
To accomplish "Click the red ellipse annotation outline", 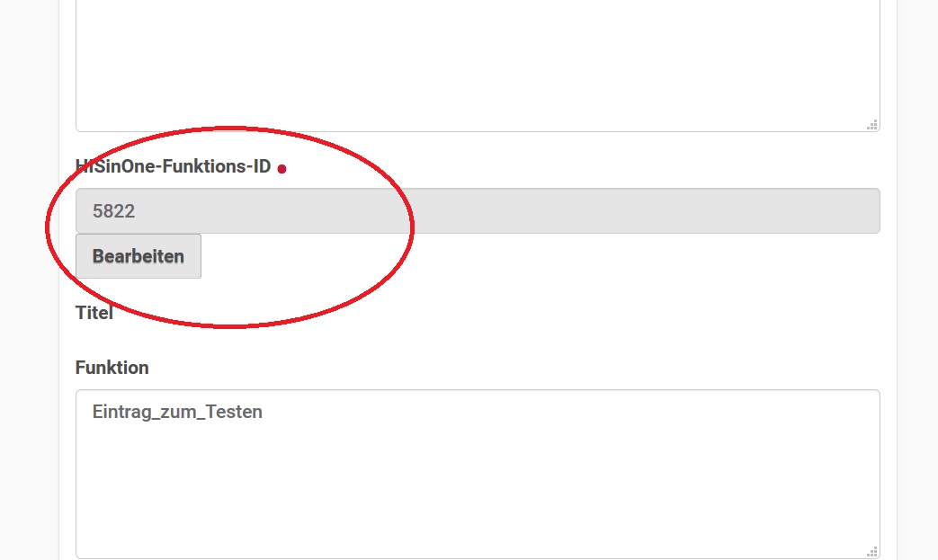I will tap(230, 128).
